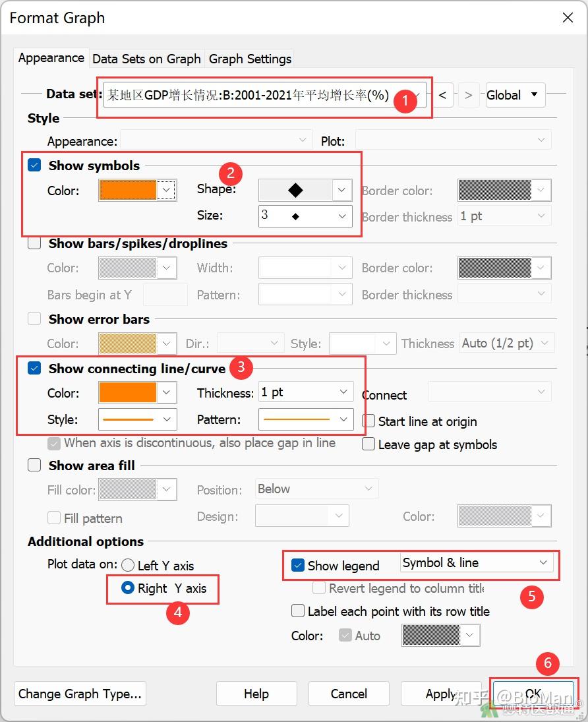Click the next data set arrow

468,95
